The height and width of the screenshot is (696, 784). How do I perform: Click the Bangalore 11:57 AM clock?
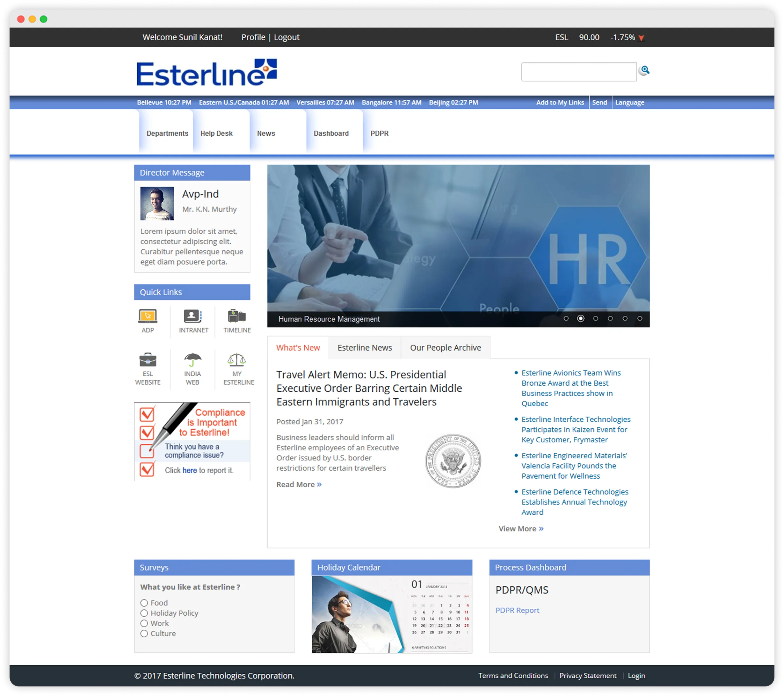pyautogui.click(x=392, y=103)
